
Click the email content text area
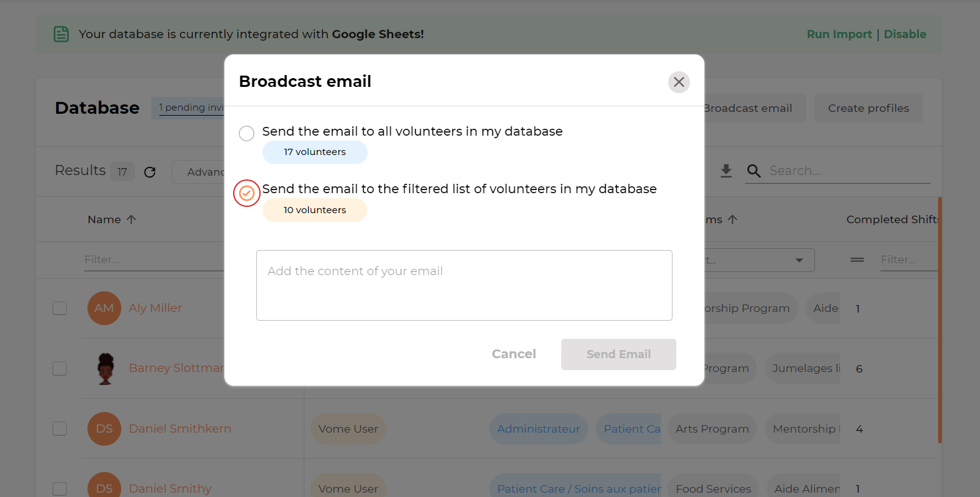464,286
